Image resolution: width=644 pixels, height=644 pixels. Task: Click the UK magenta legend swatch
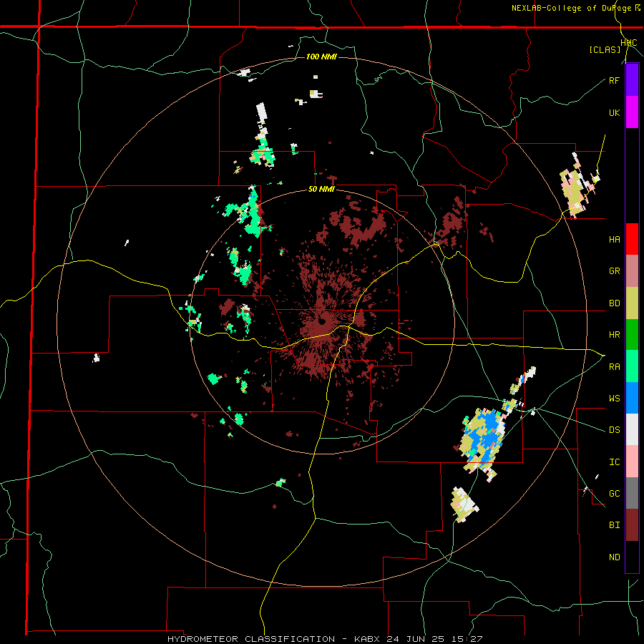point(632,112)
